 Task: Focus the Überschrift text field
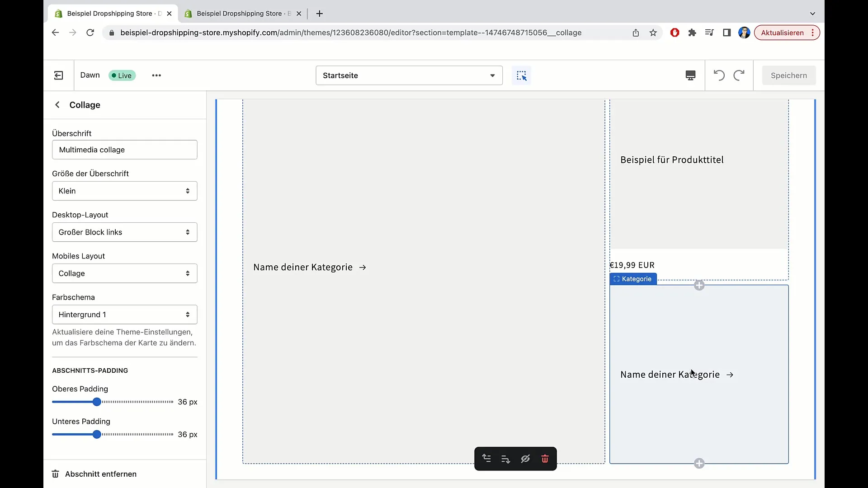click(x=124, y=150)
